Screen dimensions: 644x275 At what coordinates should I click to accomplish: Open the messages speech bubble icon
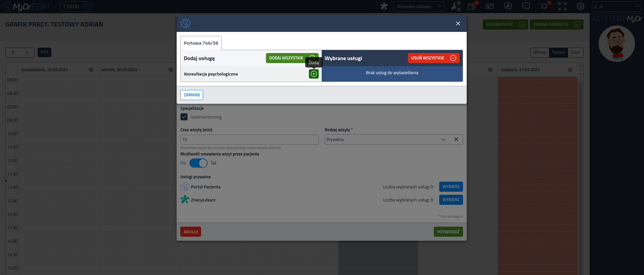click(x=526, y=6)
